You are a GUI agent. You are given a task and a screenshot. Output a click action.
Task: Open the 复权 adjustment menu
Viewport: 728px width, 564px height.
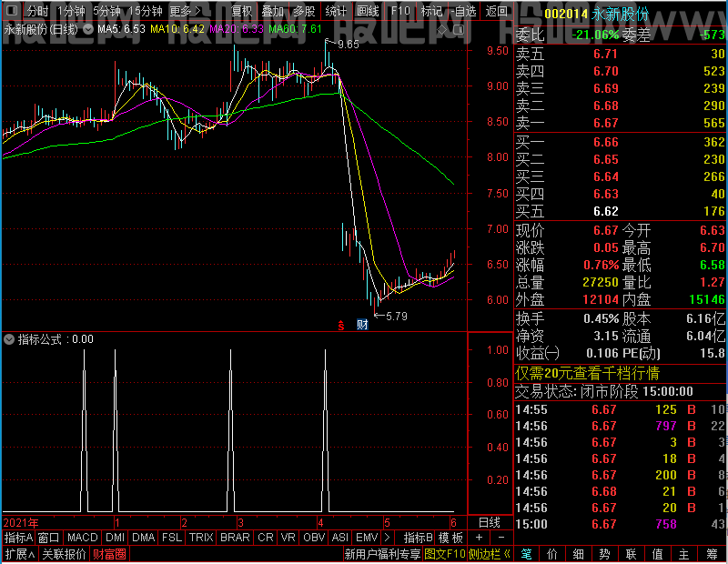click(241, 11)
